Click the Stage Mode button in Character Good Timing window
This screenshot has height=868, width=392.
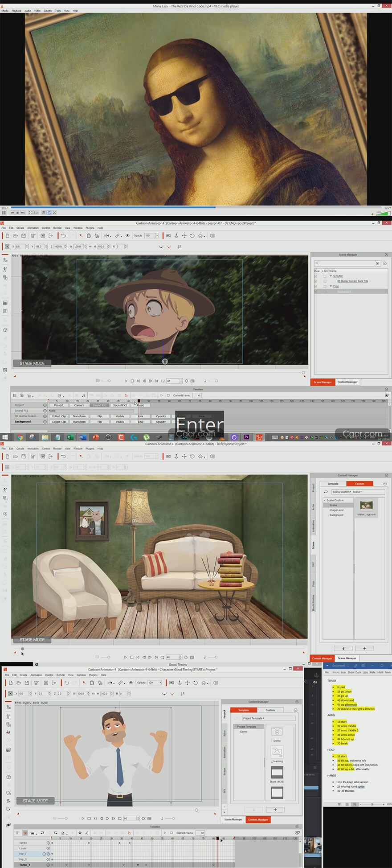pyautogui.click(x=36, y=801)
